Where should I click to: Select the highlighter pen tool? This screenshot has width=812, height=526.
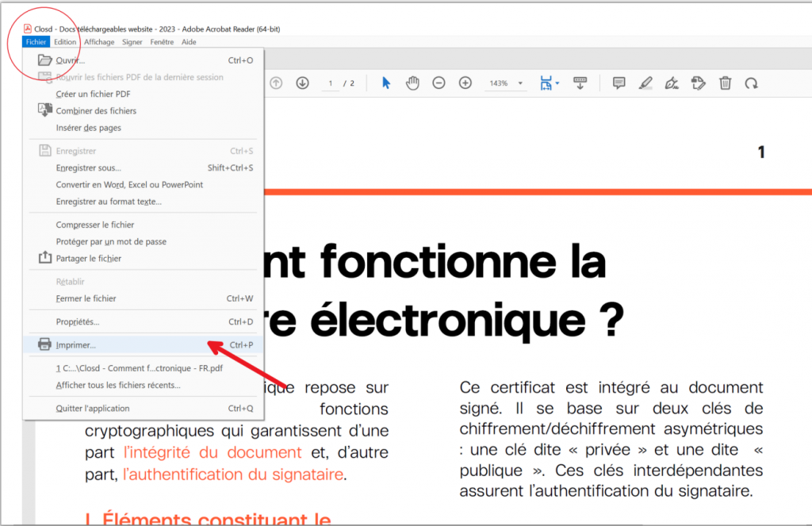click(645, 83)
